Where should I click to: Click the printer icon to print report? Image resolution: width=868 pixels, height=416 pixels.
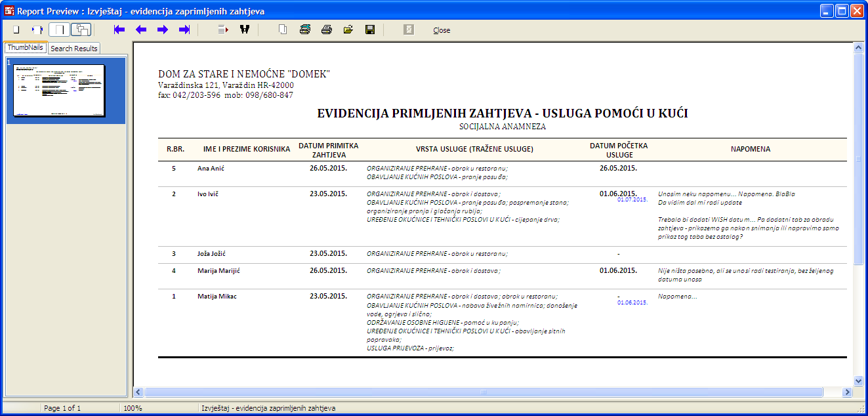(327, 30)
